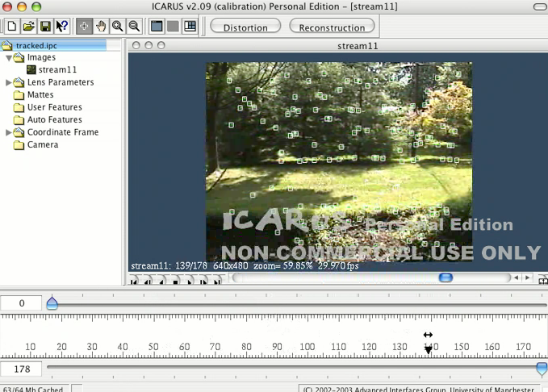Screen dimensions: 548x392
Task: Choose the zoom out magnifier tool
Action: [x=134, y=26]
